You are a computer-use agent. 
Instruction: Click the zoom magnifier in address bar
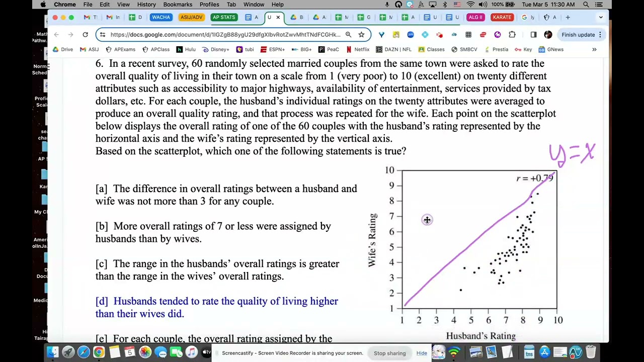348,35
